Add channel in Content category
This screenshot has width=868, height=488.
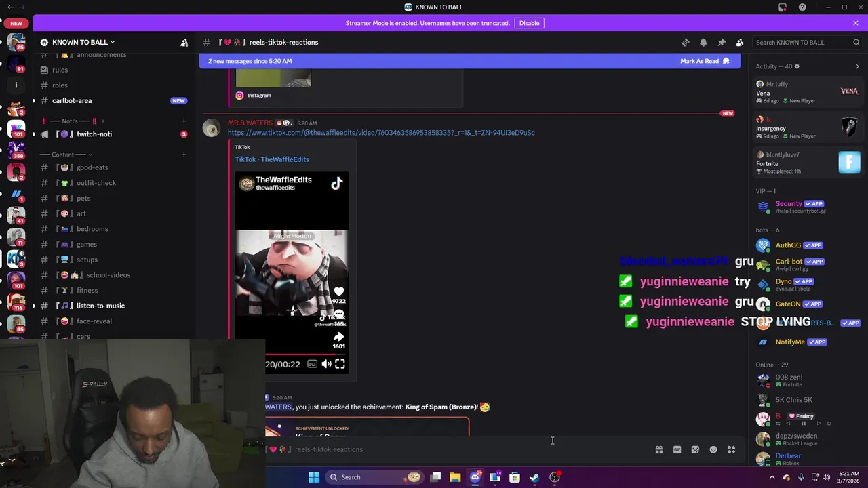(184, 155)
